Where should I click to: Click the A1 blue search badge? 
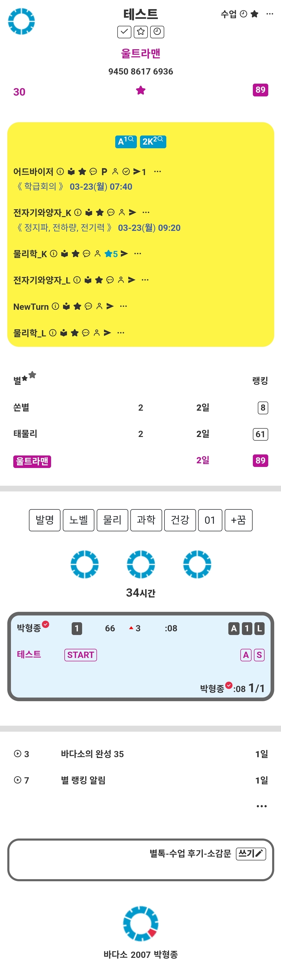(126, 141)
